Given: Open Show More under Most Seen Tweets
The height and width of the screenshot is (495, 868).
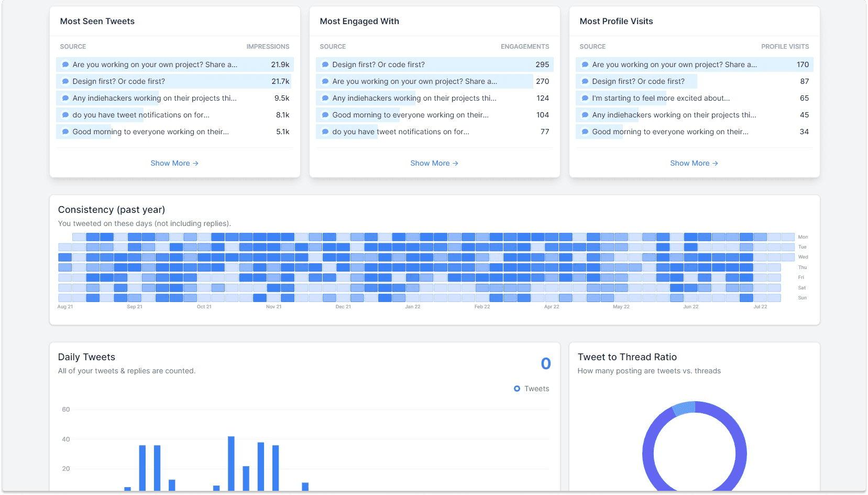Looking at the screenshot, I should click(x=174, y=163).
